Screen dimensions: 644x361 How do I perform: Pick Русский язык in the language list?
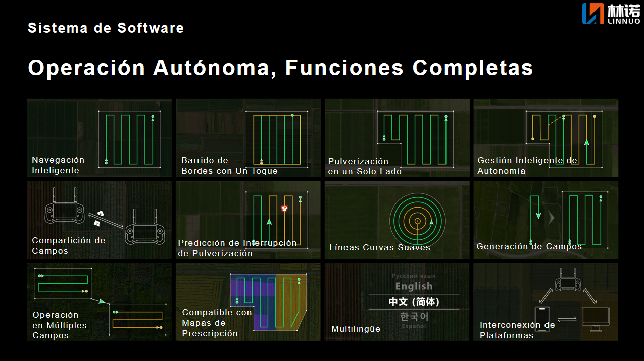(x=414, y=276)
